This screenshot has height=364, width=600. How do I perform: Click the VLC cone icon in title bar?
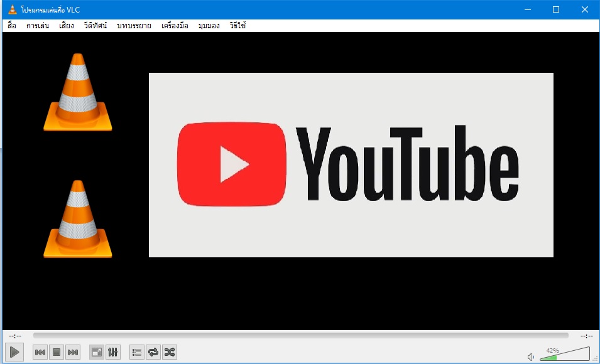click(12, 9)
